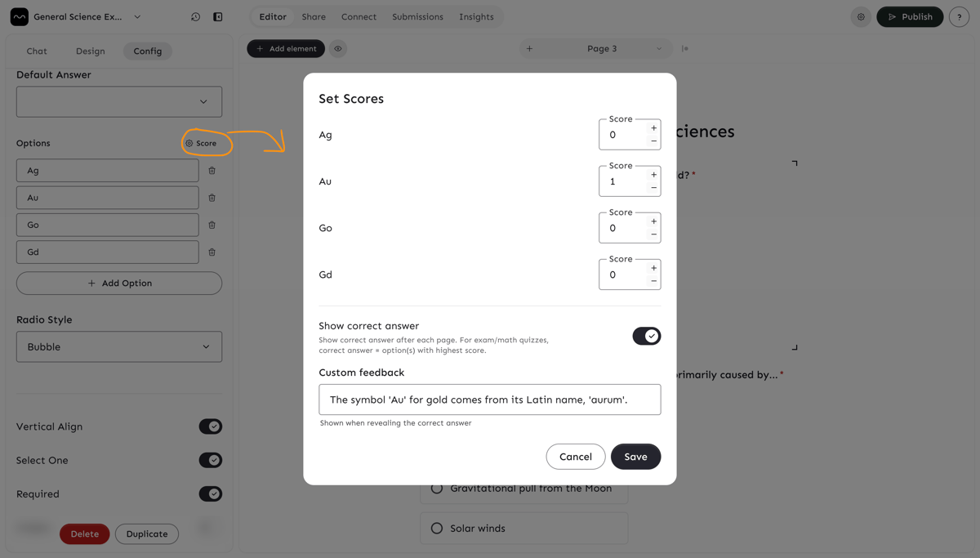
Task: Expand the Default Answer dropdown
Action: click(x=119, y=102)
